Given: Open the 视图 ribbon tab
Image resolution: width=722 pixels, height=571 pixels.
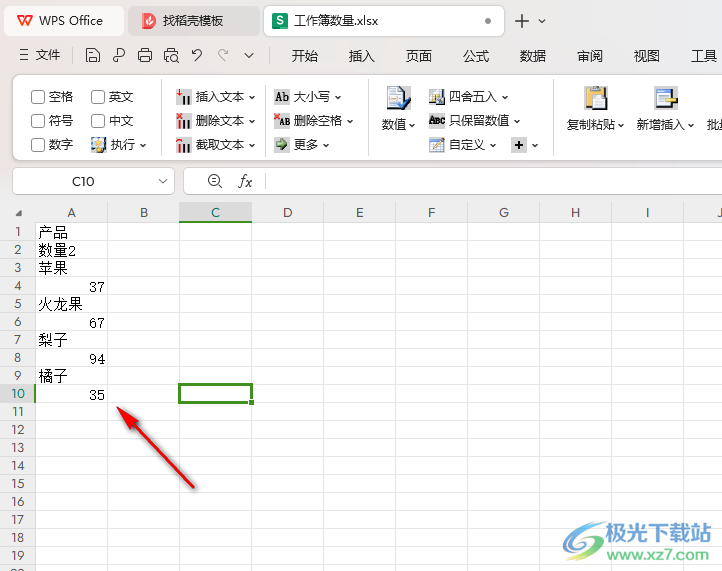Looking at the screenshot, I should (646, 56).
